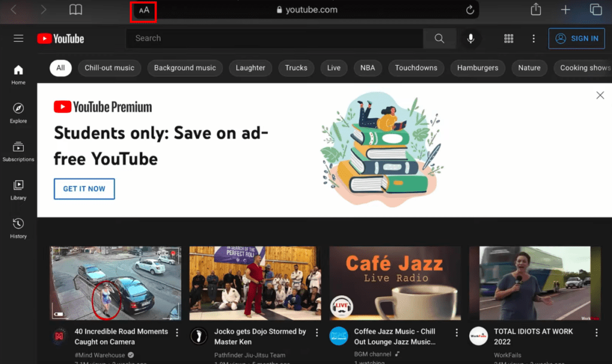The image size is (612, 364).
Task: Open options menu for 40 Incredible Road Moments
Action: [177, 332]
